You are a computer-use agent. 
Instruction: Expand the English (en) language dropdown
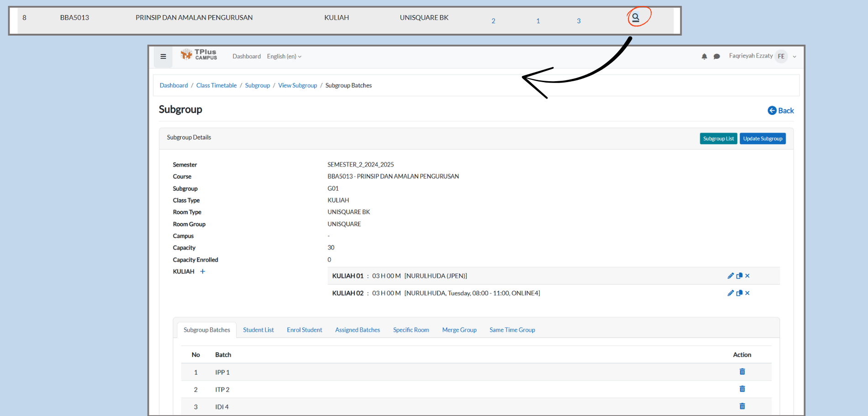(284, 57)
